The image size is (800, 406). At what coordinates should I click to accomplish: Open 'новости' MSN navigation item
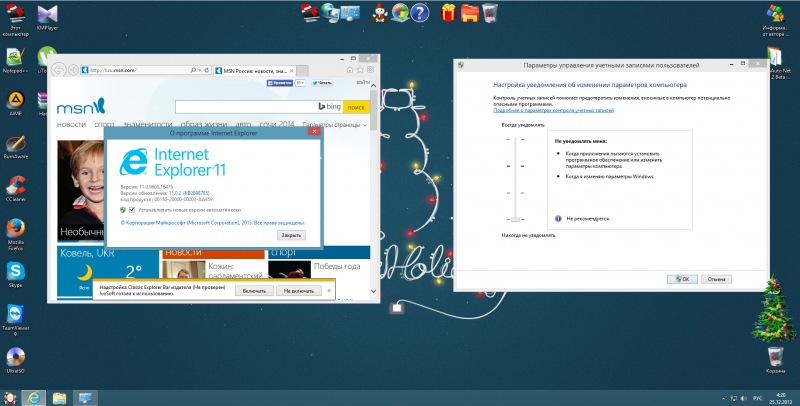point(71,124)
